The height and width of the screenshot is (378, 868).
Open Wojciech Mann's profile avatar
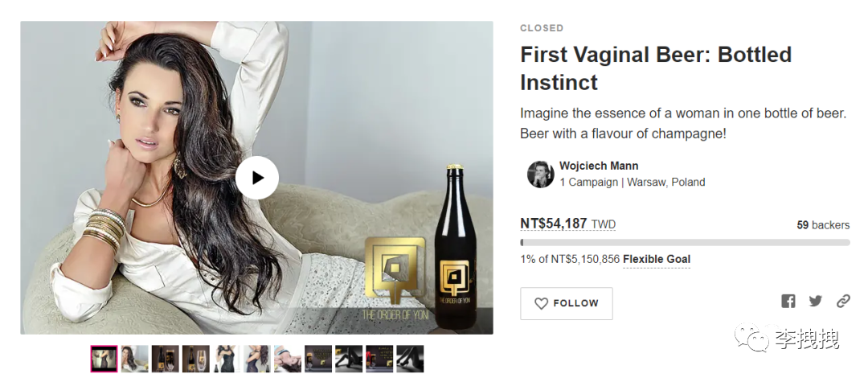pyautogui.click(x=540, y=175)
